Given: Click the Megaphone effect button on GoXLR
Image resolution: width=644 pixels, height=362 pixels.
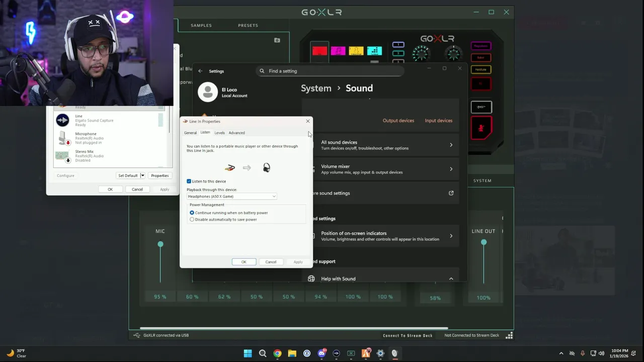Looking at the screenshot, I should [481, 46].
